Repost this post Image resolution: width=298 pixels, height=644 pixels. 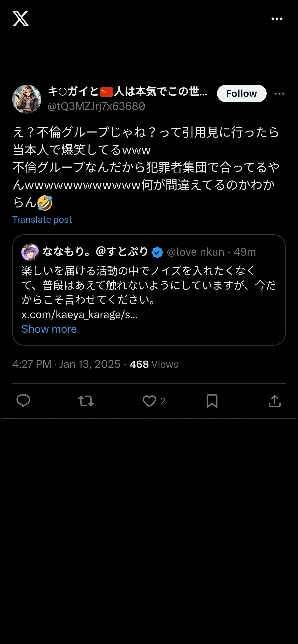(86, 401)
